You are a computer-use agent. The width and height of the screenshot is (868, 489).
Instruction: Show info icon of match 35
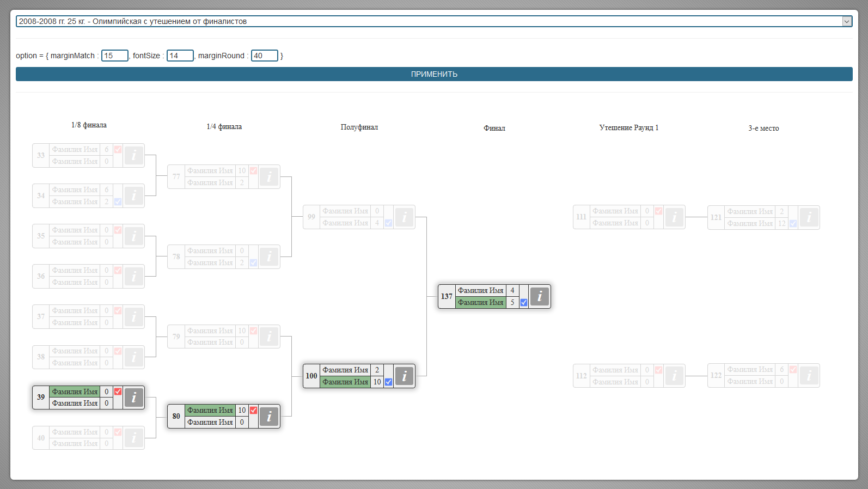pos(134,236)
